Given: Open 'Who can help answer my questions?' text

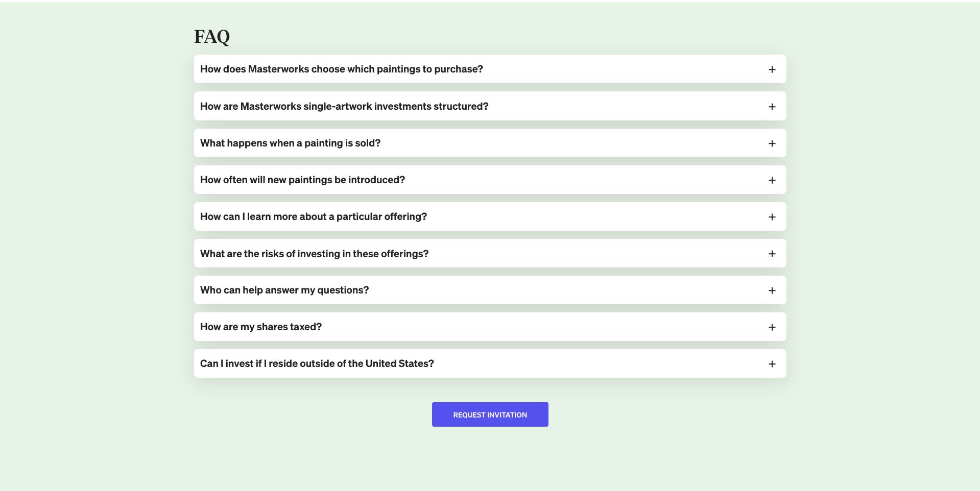Looking at the screenshot, I should point(284,290).
